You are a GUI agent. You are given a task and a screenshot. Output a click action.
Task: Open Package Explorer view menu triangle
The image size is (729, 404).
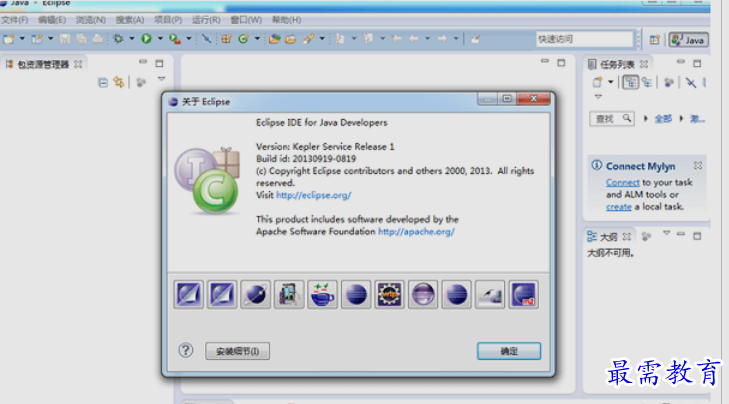[x=161, y=79]
